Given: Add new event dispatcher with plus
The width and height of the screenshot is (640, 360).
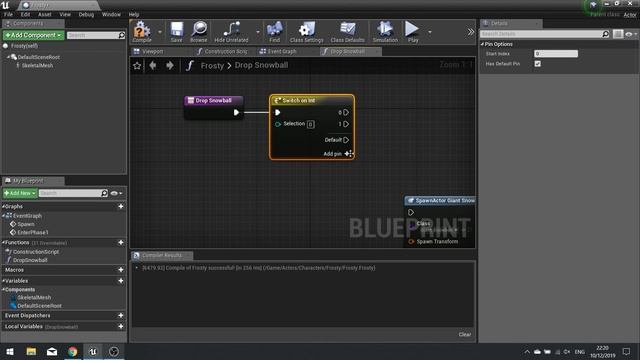Looking at the screenshot, I should click(x=121, y=316).
